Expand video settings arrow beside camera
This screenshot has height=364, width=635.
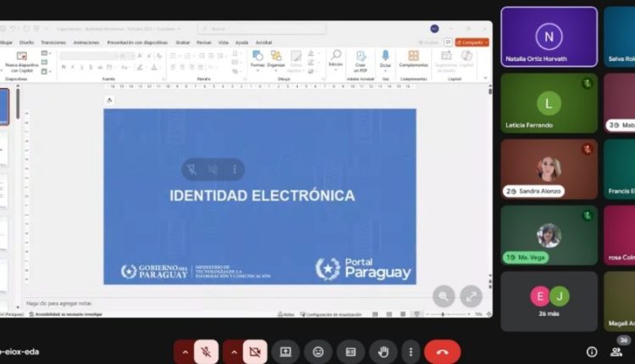pos(232,351)
